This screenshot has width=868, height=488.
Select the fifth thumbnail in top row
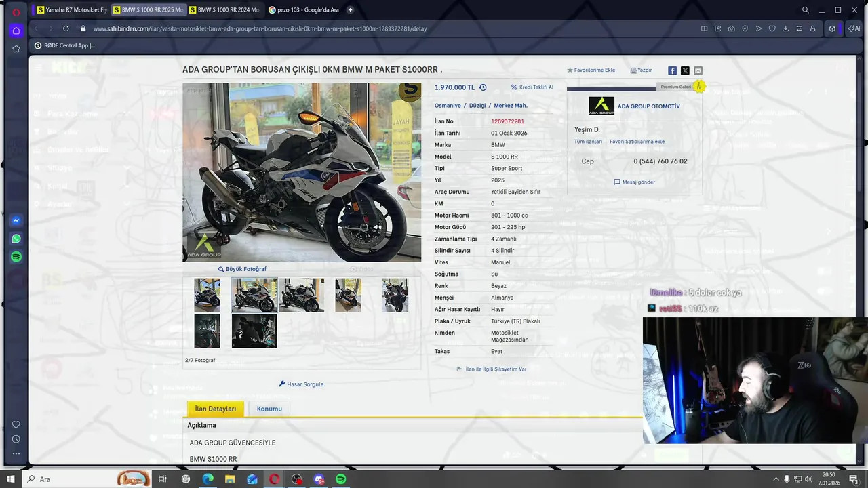coord(395,295)
